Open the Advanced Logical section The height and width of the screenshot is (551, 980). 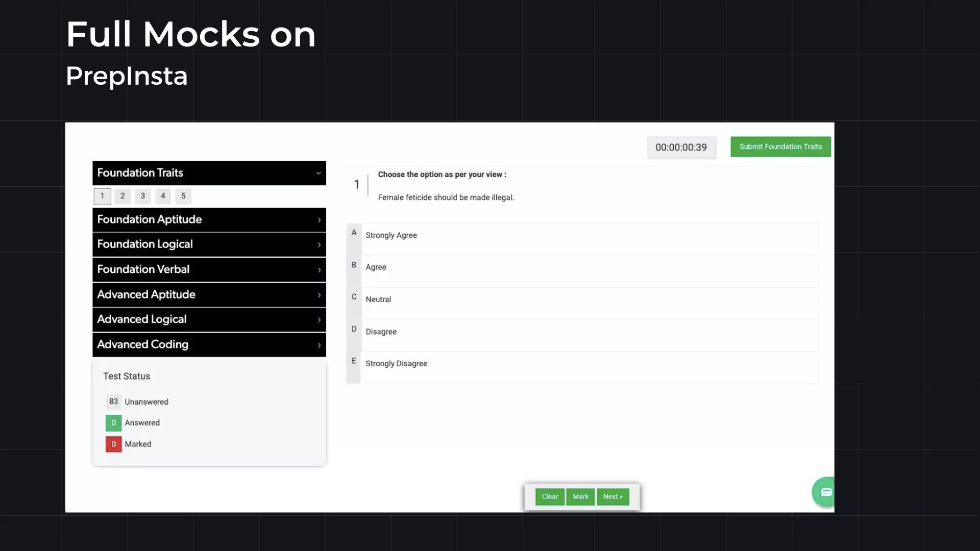click(209, 319)
